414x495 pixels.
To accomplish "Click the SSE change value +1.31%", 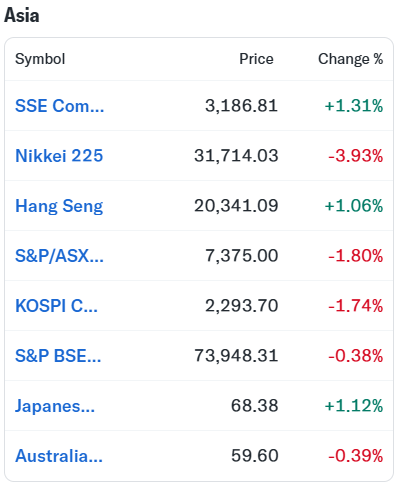I will (x=354, y=106).
